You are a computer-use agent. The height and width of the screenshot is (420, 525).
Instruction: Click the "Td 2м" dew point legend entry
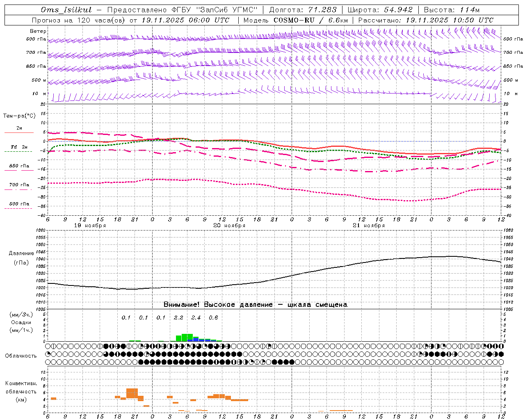(19, 147)
